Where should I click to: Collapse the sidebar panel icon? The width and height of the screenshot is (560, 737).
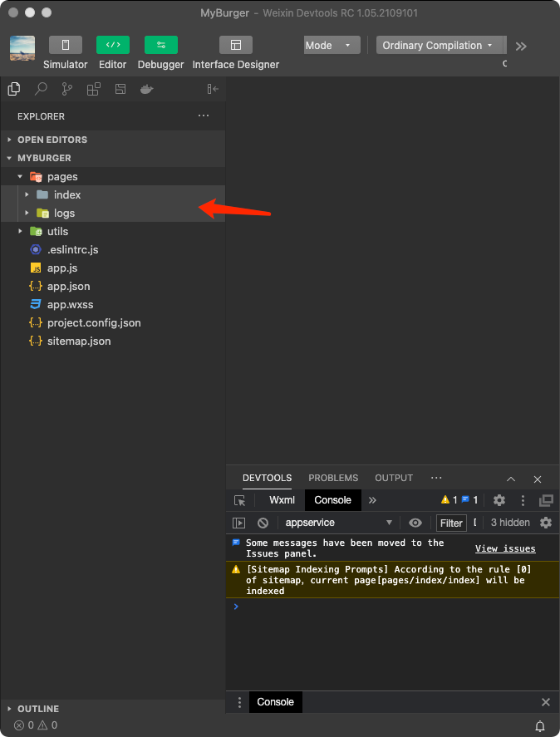point(213,89)
